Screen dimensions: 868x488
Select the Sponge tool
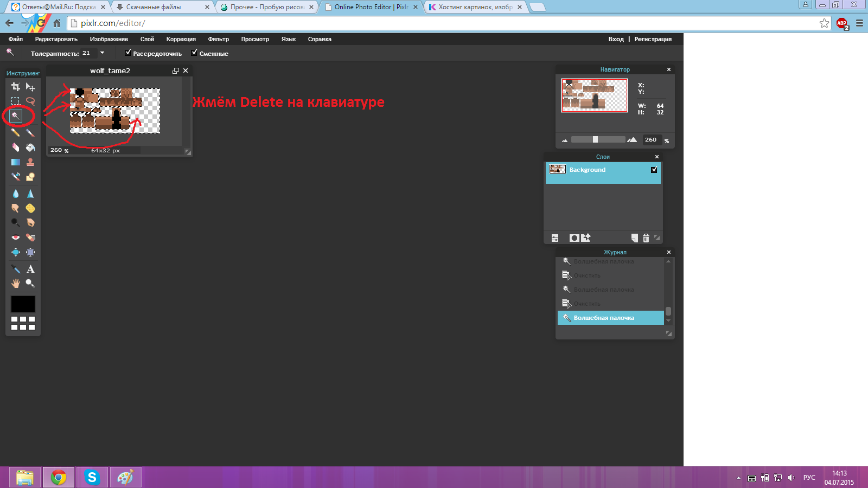pos(30,208)
